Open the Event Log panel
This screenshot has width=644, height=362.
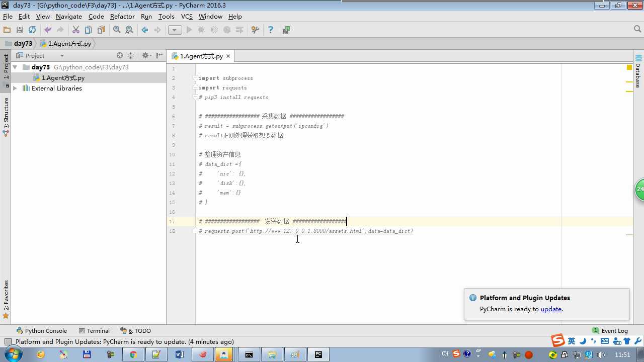[x=610, y=331]
